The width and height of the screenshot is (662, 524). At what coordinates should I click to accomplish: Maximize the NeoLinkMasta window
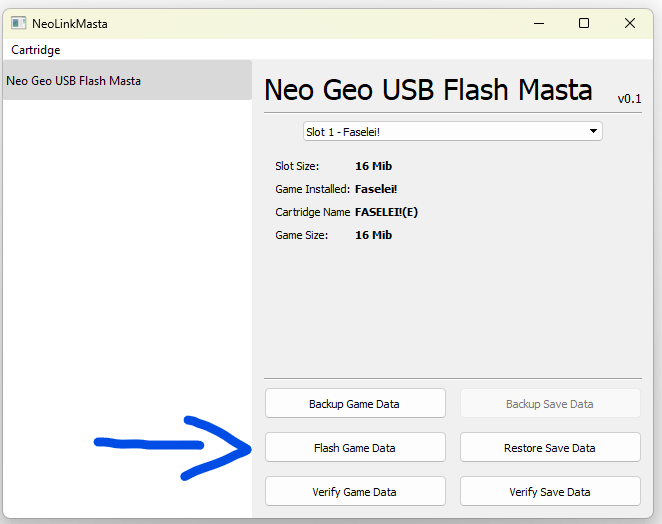584,23
